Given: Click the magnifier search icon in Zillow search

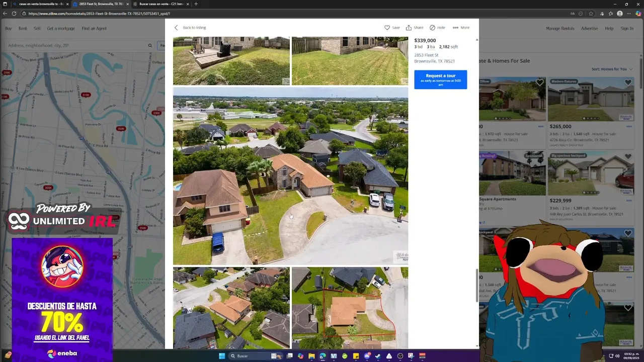Looking at the screenshot, I should 150,45.
